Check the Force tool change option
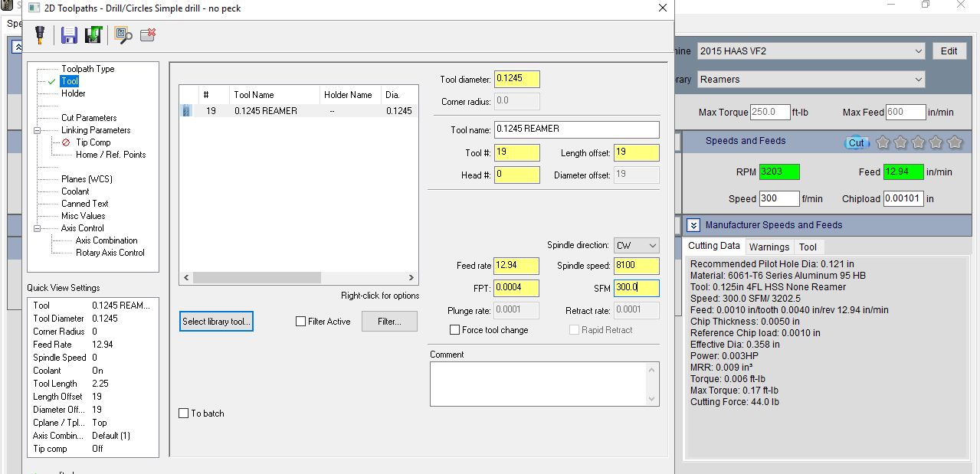This screenshot has width=980, height=474. click(x=455, y=330)
